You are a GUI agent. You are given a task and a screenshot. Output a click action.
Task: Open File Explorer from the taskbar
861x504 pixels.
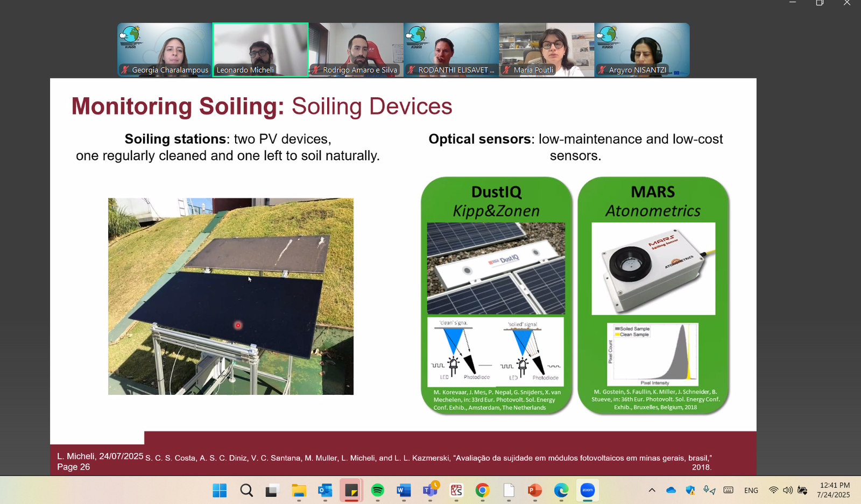(299, 490)
